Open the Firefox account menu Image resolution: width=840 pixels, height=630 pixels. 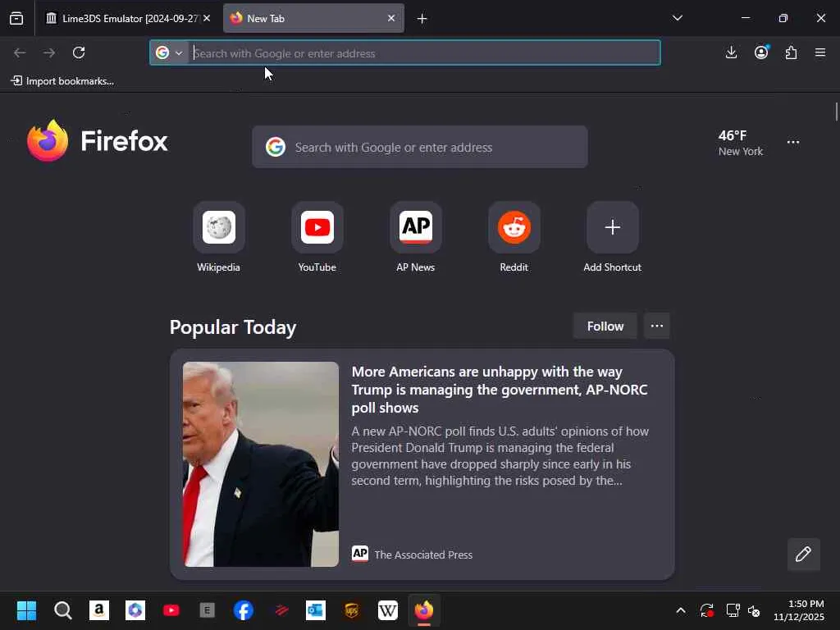pyautogui.click(x=761, y=52)
